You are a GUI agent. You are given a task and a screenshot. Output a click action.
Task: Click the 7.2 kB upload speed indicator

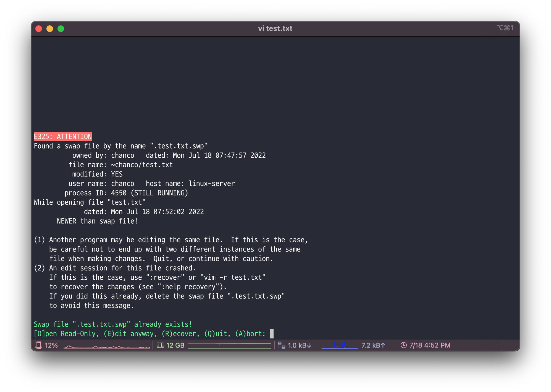click(x=373, y=345)
